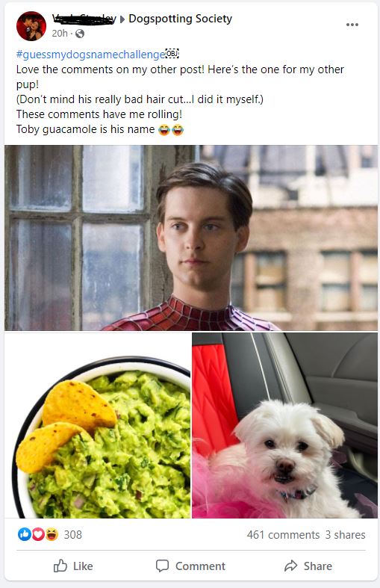Click the red heart reaction icon
Screen dimensions: 380x588
click(x=38, y=534)
